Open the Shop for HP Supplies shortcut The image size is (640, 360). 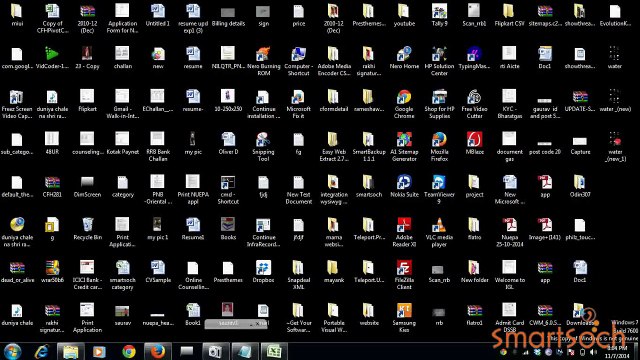click(x=439, y=97)
